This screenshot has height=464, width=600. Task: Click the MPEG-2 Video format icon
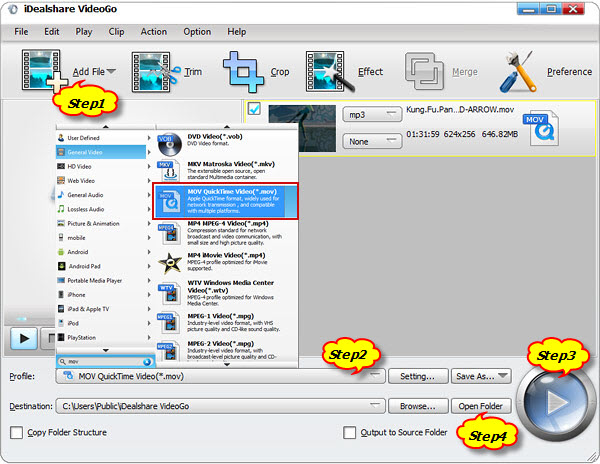[169, 351]
